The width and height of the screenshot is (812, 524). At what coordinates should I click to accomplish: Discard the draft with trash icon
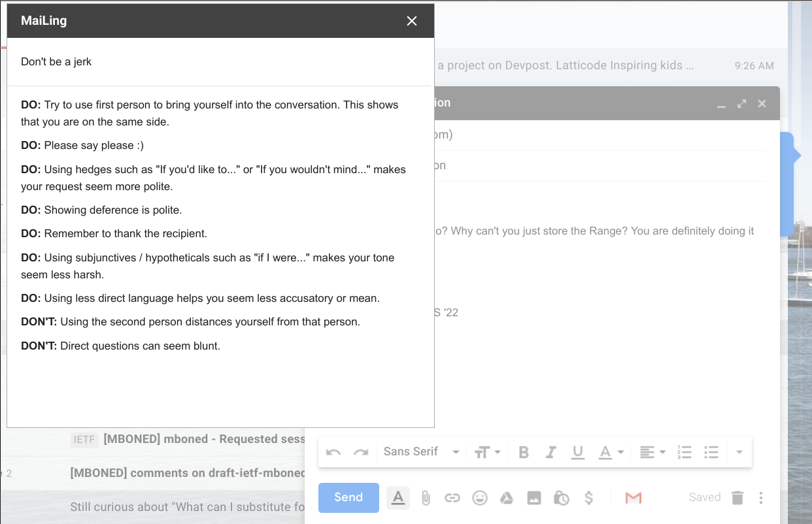737,498
